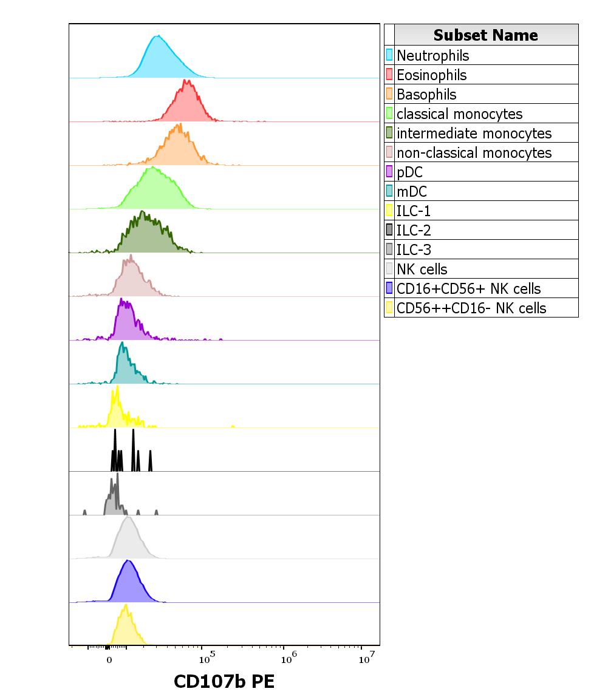
Task: Click the NK cells legend label
Action: [422, 269]
